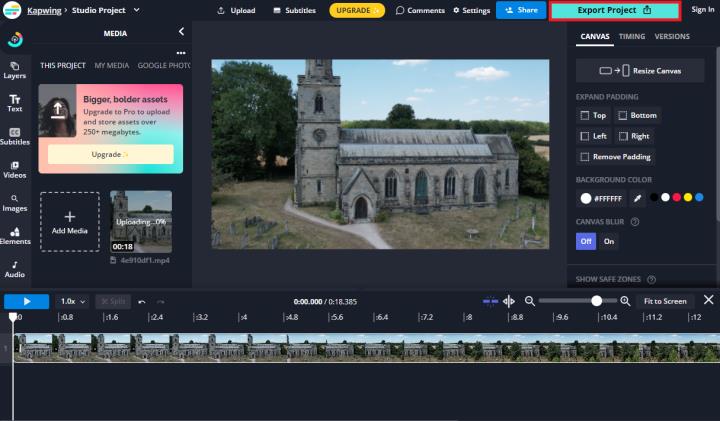720x421 pixels.
Task: Click the #FFFFFF background color field
Action: pos(602,198)
